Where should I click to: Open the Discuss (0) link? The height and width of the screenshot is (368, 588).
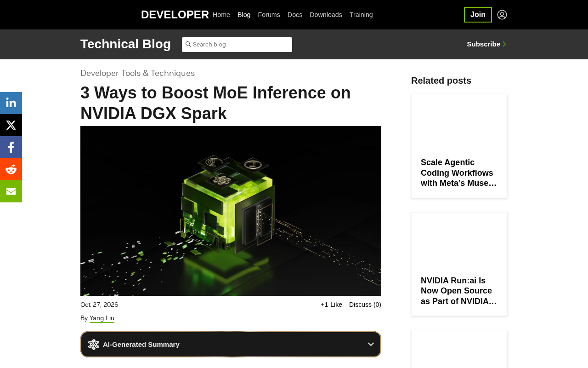tap(365, 305)
